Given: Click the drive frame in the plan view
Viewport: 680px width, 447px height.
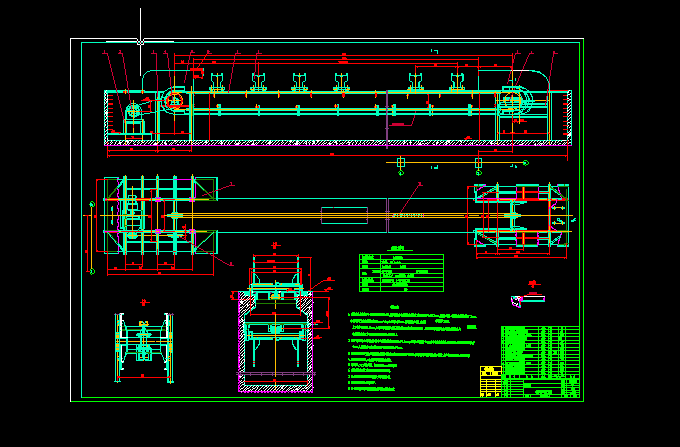Looking at the screenshot, I should coord(160,215).
